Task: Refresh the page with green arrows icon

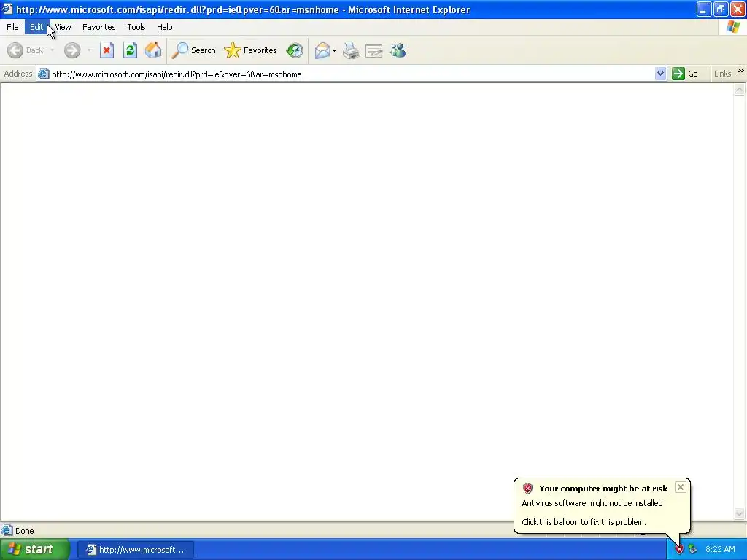Action: (x=130, y=50)
